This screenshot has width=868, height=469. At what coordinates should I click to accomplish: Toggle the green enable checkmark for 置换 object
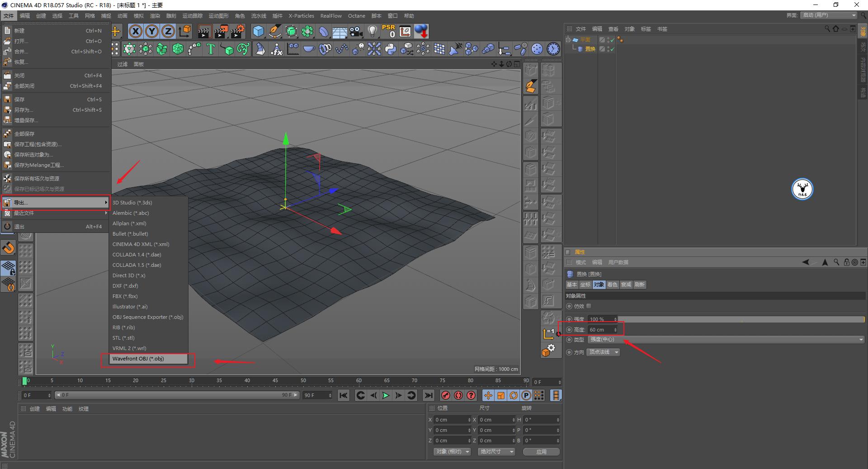coord(612,49)
